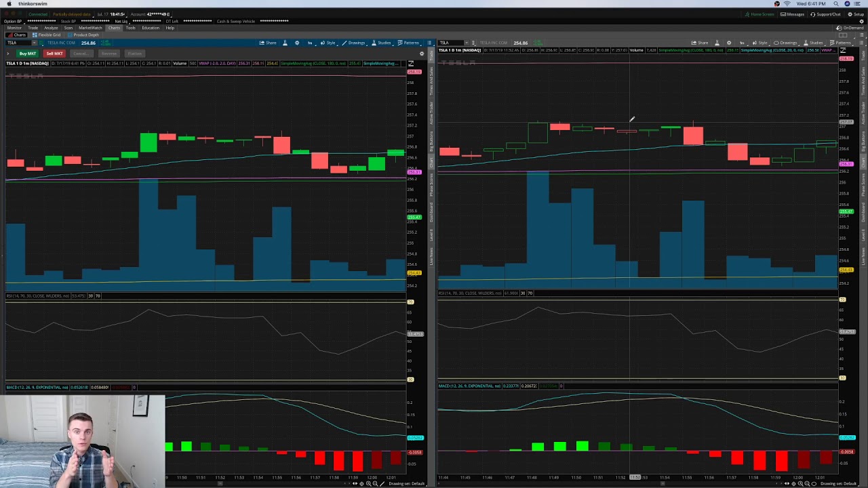Open the Analyze tab
Image resolution: width=868 pixels, height=488 pixels.
click(51, 28)
